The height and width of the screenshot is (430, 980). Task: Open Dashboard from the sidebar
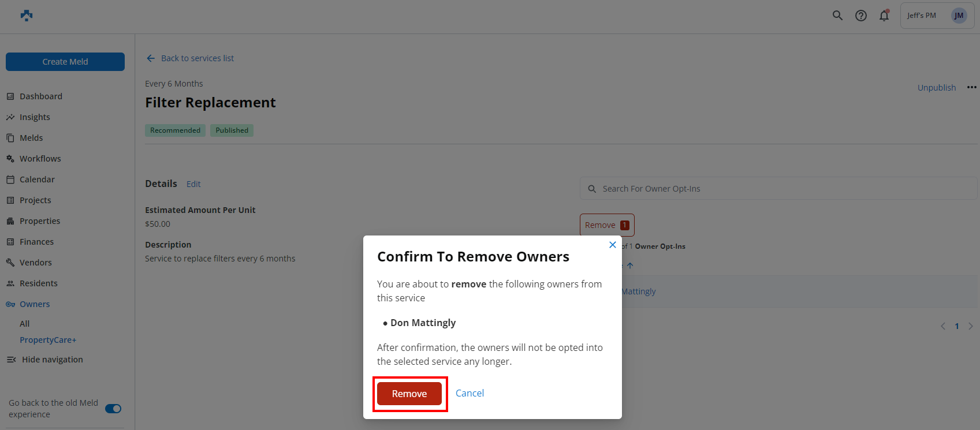click(x=40, y=96)
